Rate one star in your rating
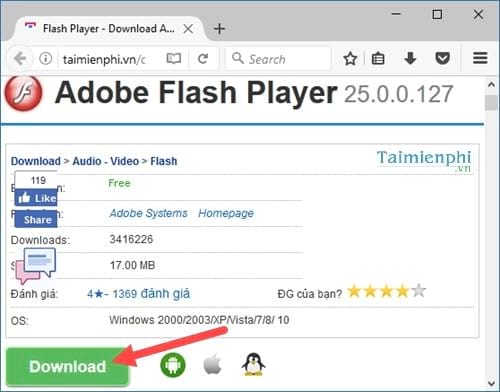The width and height of the screenshot is (500, 392). pyautogui.click(x=354, y=291)
